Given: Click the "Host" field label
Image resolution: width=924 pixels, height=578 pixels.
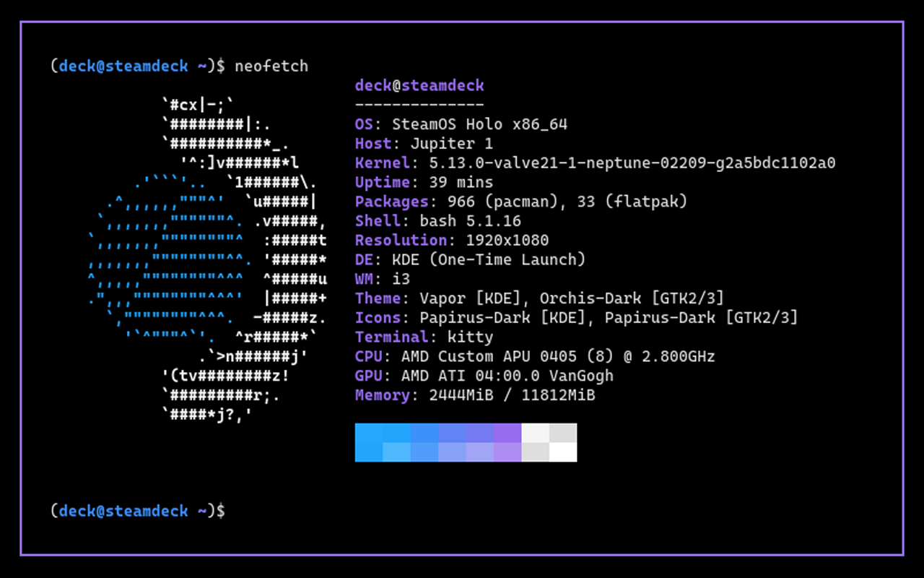Looking at the screenshot, I should pyautogui.click(x=373, y=144).
